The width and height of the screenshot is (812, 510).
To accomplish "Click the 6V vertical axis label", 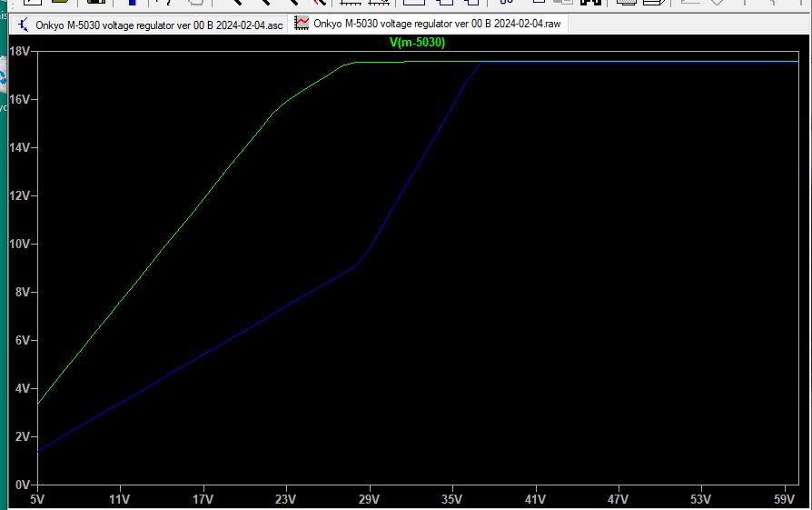I will click(23, 340).
